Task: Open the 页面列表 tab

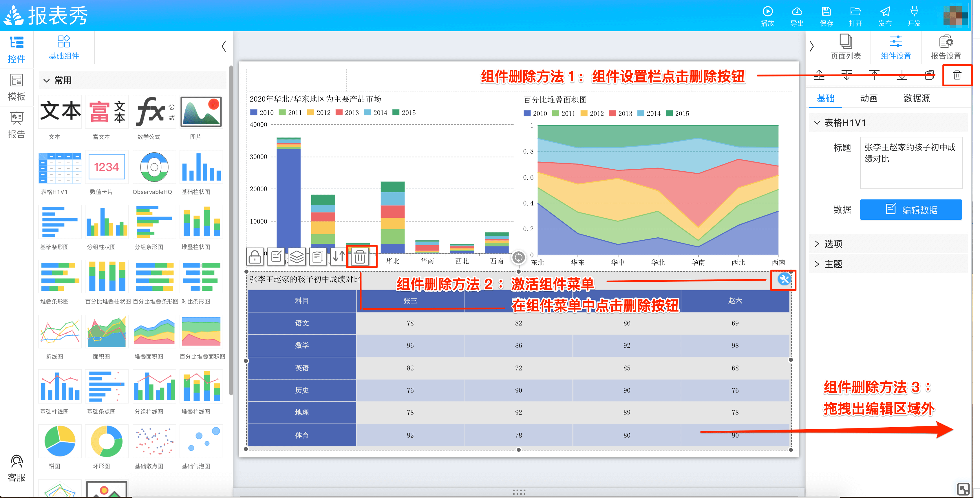Action: (846, 47)
